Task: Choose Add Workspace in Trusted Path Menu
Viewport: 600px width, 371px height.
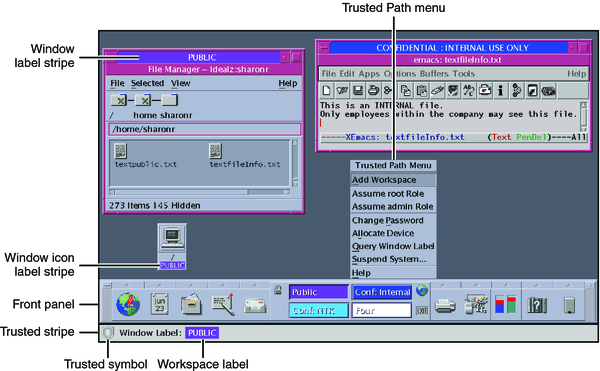Action: (393, 180)
